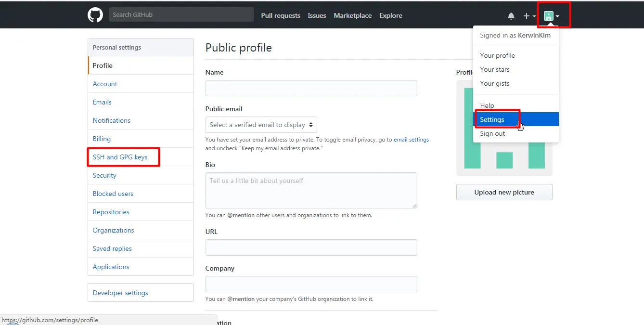Navigate to Developer settings
Viewport: 644px width, 325px height.
(120, 293)
